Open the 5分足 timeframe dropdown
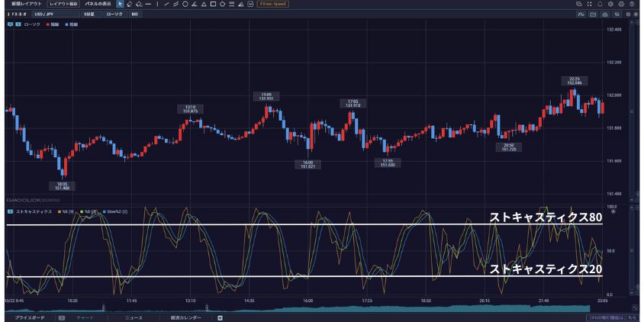 (x=89, y=14)
